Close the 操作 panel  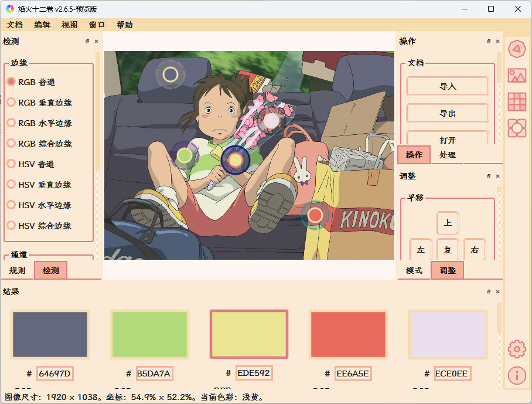click(x=498, y=41)
